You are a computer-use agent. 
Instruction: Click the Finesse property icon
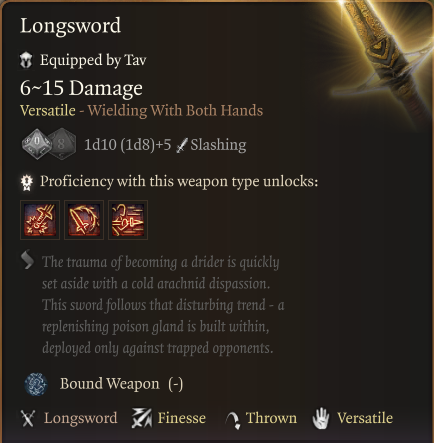(x=141, y=418)
